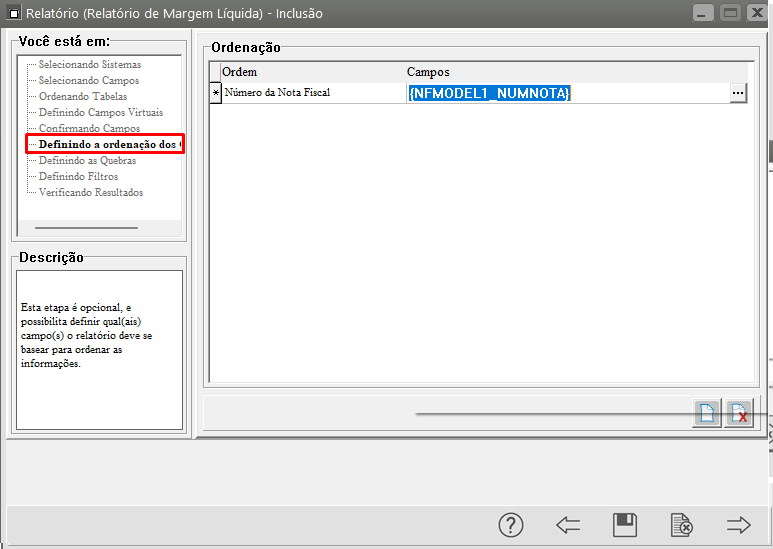Select Confirmando Campos in the step tree
This screenshot has height=549, width=773.
point(89,129)
